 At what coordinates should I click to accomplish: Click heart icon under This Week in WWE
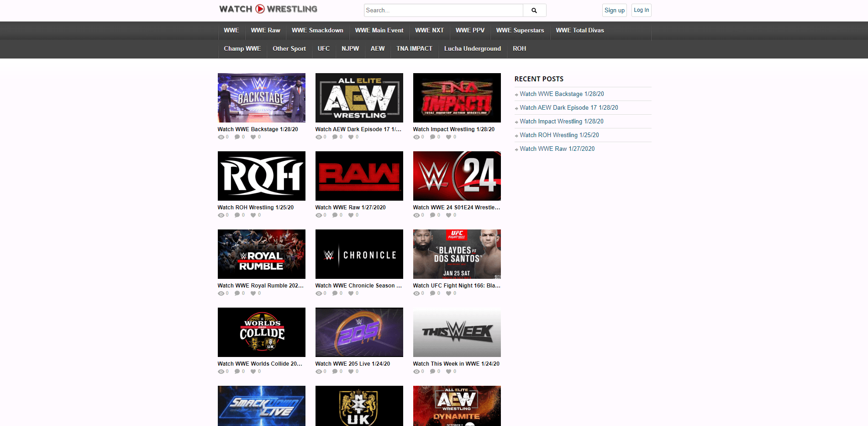click(x=449, y=372)
